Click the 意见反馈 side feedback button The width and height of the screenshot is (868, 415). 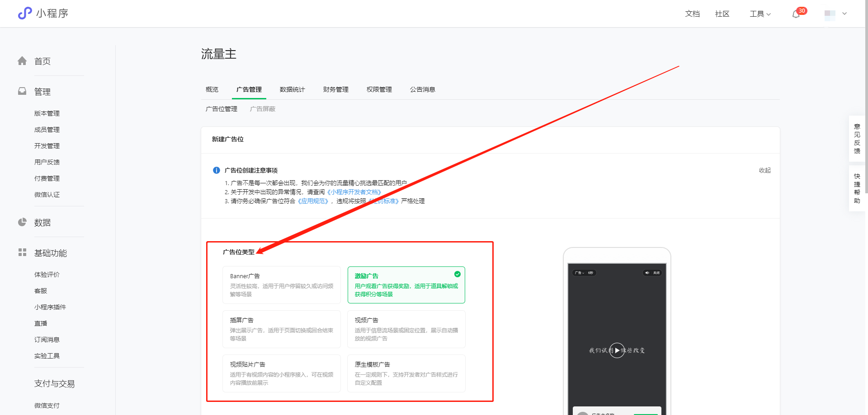point(857,139)
